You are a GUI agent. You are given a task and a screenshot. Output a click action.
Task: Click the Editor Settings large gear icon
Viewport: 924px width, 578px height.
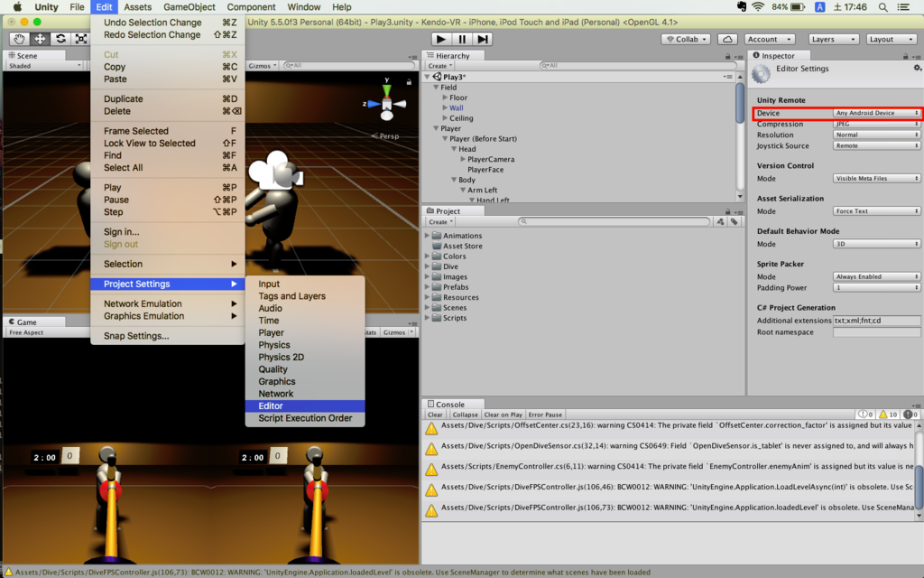point(761,74)
